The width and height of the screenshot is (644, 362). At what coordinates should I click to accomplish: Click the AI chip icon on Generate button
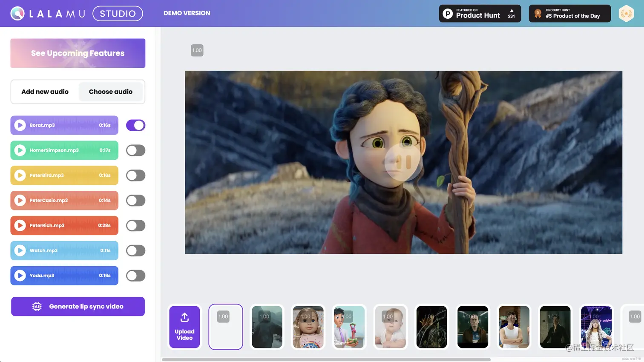(x=37, y=307)
